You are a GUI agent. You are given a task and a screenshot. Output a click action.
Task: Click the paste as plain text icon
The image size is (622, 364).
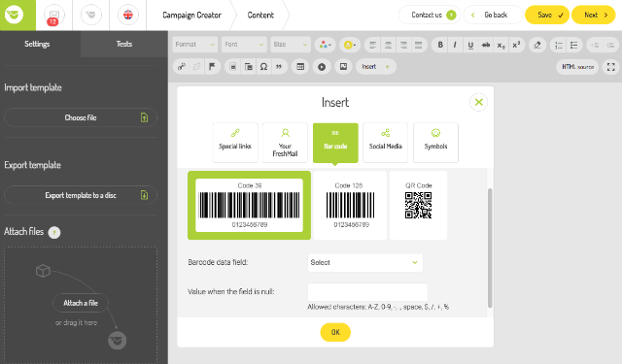pyautogui.click(x=233, y=67)
